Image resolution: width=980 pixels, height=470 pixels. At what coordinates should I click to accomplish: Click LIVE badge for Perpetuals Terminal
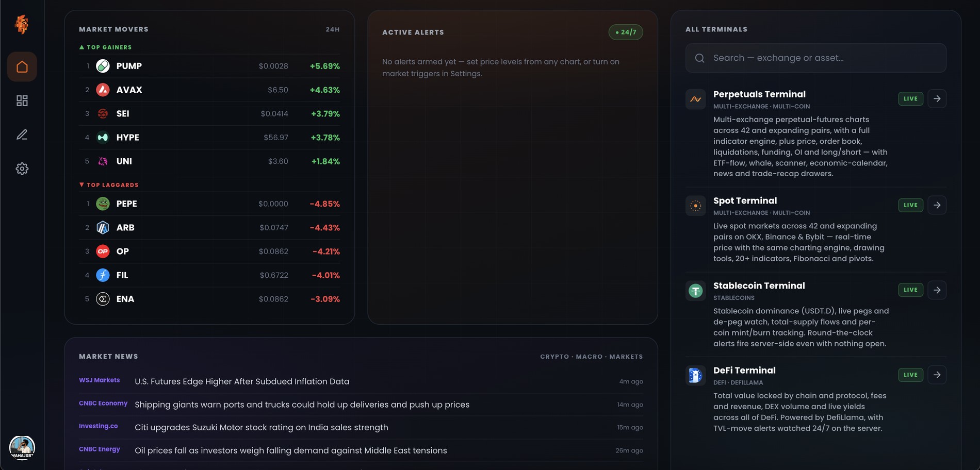(911, 98)
